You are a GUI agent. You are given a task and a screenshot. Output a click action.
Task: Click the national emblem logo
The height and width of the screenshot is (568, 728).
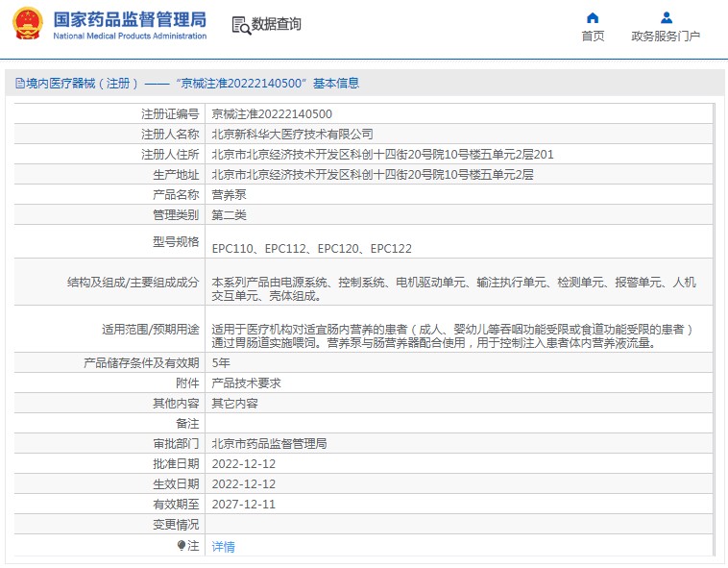pos(28,24)
